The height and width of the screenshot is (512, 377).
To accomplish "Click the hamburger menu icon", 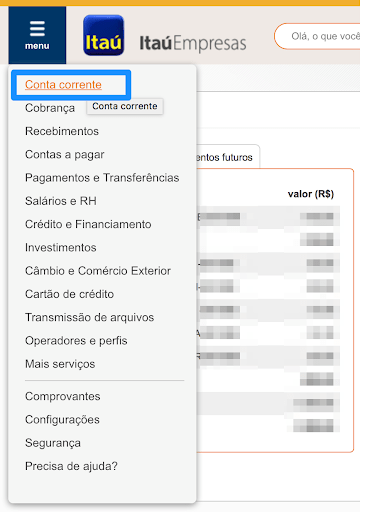I will click(x=37, y=29).
